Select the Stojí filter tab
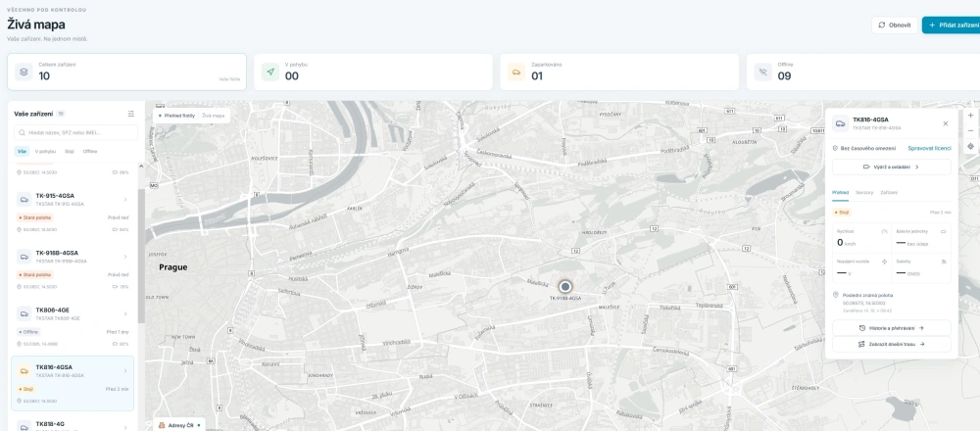The height and width of the screenshot is (431, 980). pos(70,151)
